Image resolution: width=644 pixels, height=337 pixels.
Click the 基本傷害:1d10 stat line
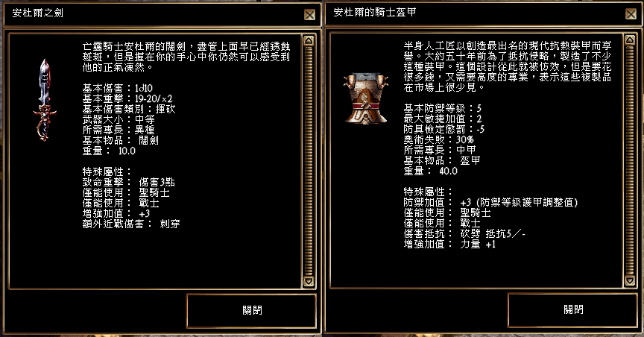point(118,89)
